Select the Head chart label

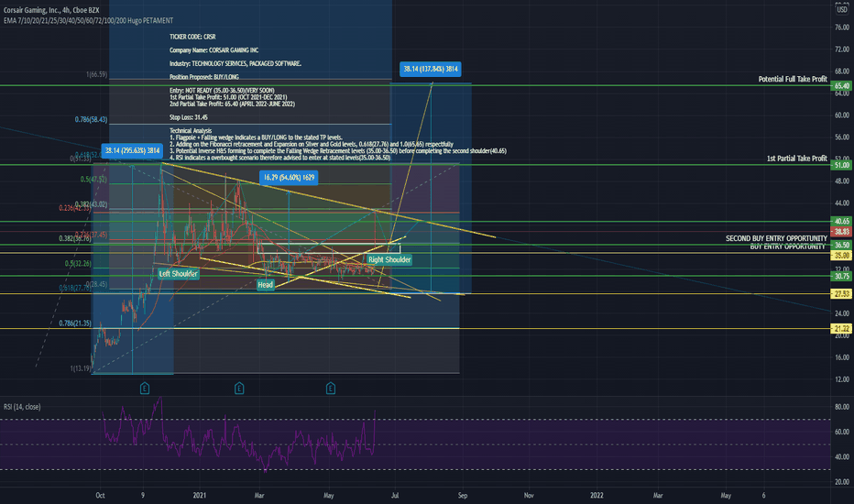[265, 284]
